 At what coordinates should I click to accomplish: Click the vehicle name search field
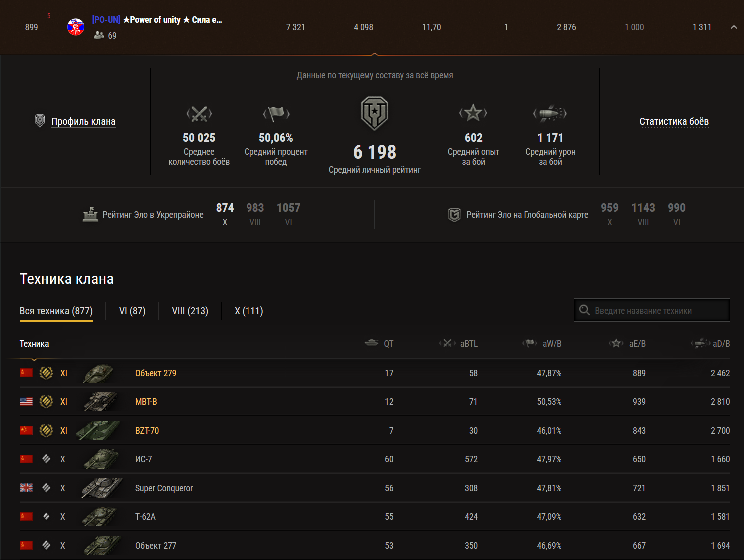[652, 310]
